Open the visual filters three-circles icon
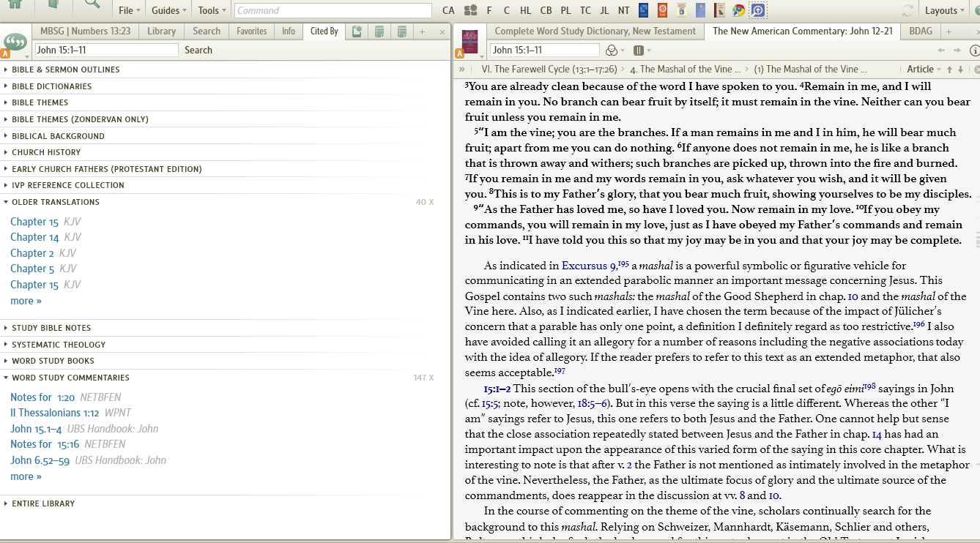980x543 pixels. pyautogui.click(x=612, y=50)
